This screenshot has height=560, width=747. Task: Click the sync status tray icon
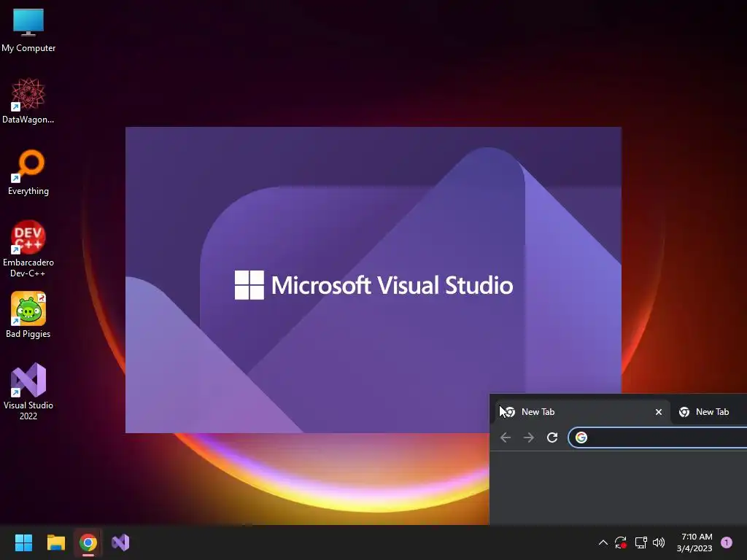pos(620,542)
